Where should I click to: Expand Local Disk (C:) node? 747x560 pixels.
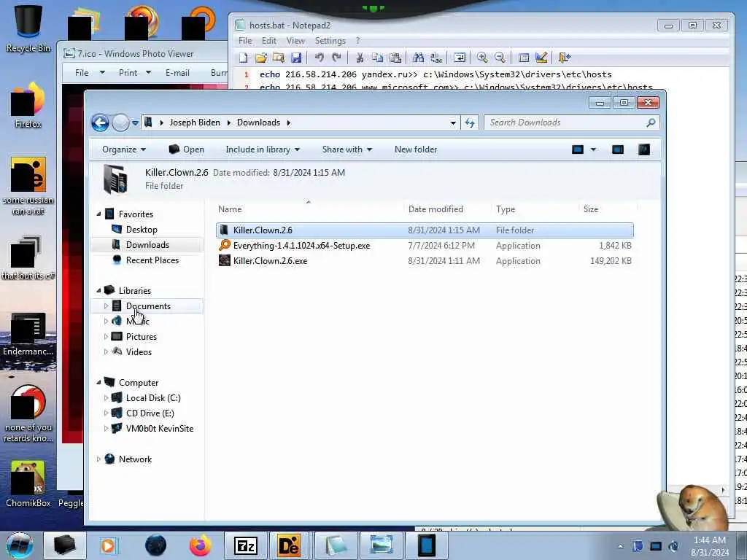(107, 397)
